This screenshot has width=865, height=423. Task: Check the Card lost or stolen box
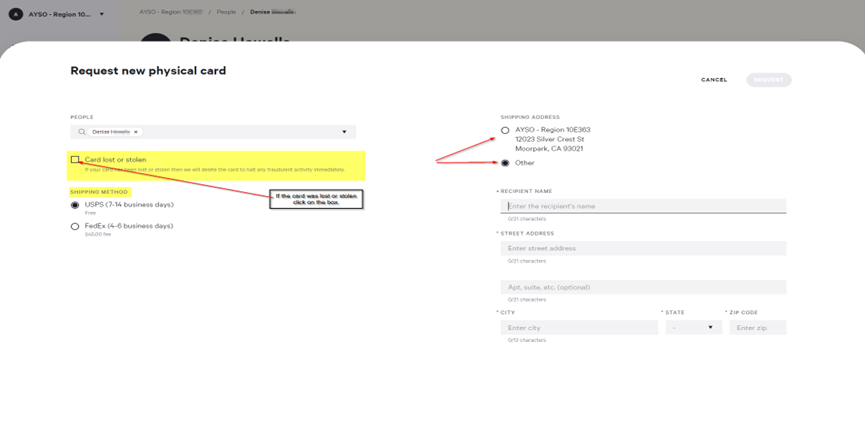[75, 160]
